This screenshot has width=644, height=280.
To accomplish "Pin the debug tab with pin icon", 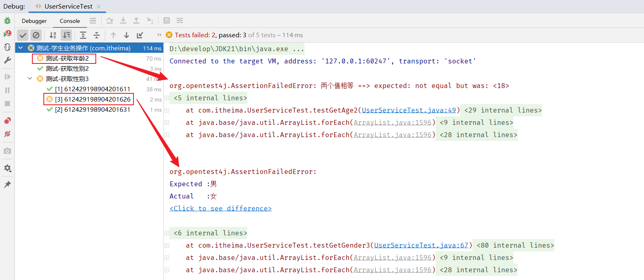I will 7,185.
